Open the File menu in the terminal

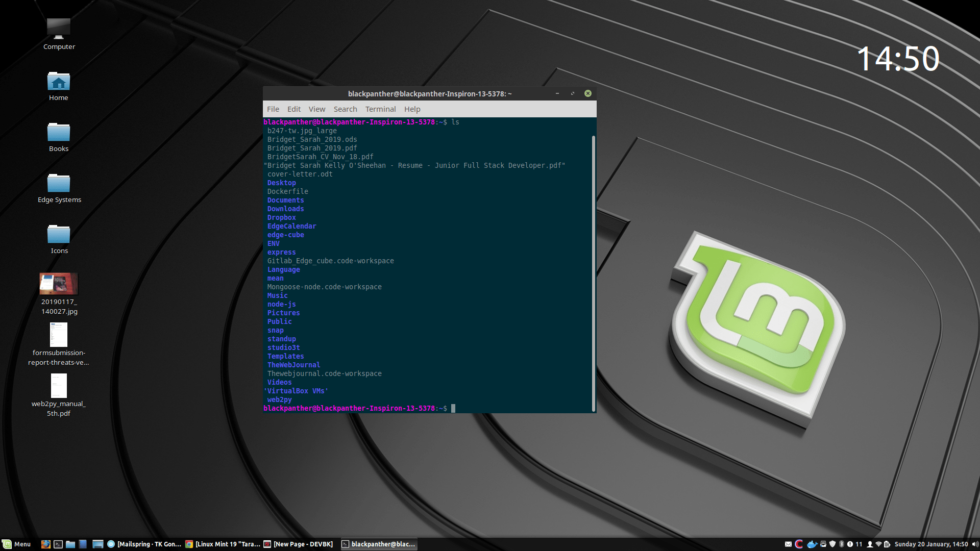273,109
